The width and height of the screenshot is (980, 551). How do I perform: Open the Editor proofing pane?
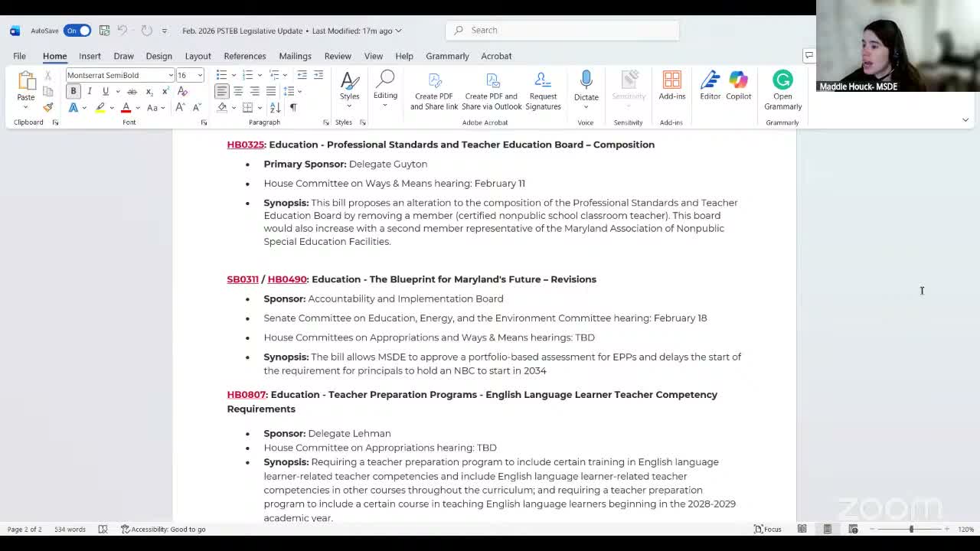[x=710, y=85]
